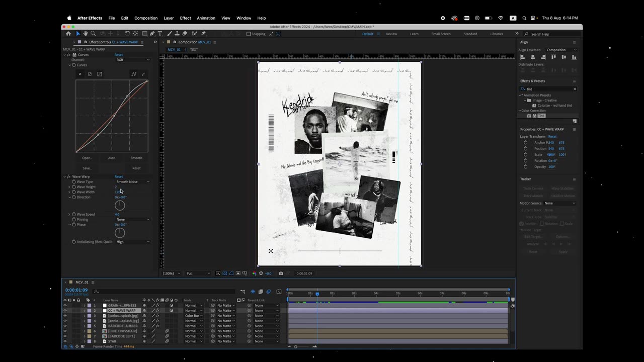Screen dimensions: 644x362
Task: Open the Curves Channel RGB dropdown
Action: pos(132,60)
